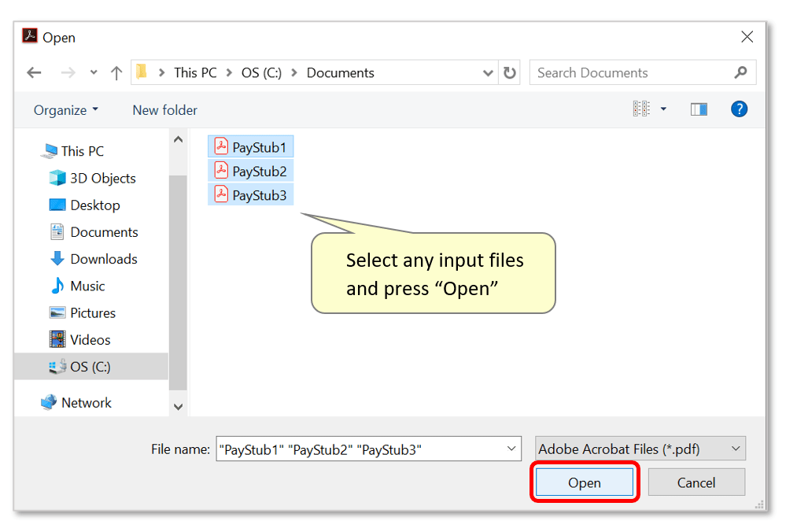Open the recent locations chevron
This screenshot has width=786, height=532.
click(94, 72)
